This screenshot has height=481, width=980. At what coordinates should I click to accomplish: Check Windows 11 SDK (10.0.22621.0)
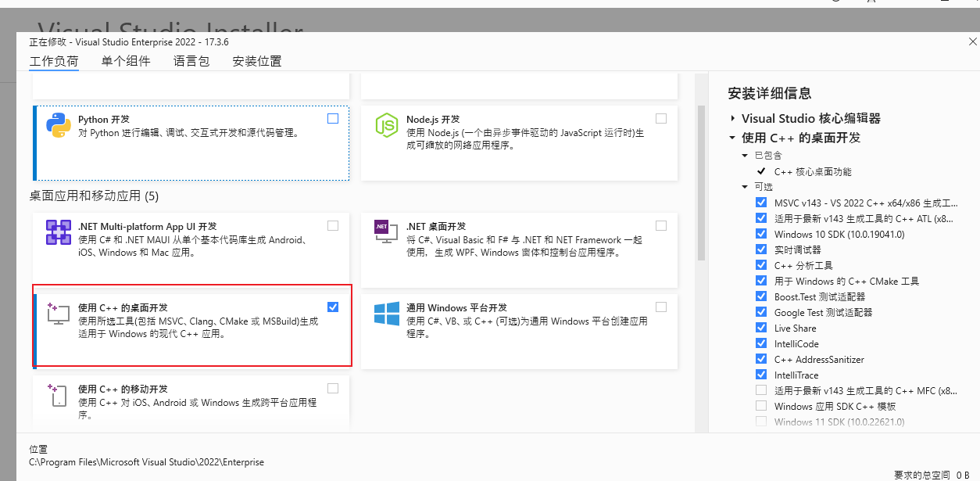[761, 422]
